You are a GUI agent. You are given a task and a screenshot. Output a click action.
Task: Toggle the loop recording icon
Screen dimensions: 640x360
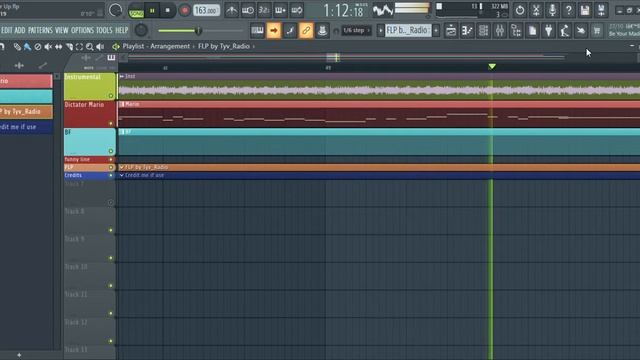point(297,11)
